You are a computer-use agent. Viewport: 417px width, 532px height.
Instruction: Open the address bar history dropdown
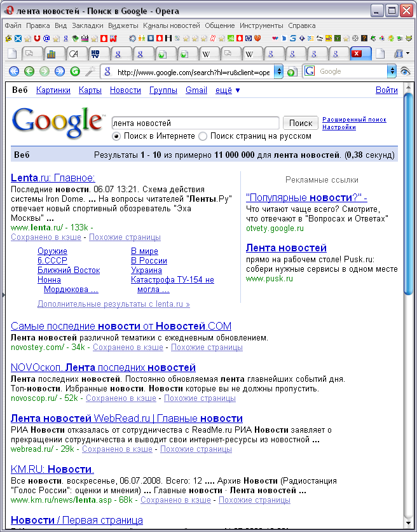click(x=278, y=71)
